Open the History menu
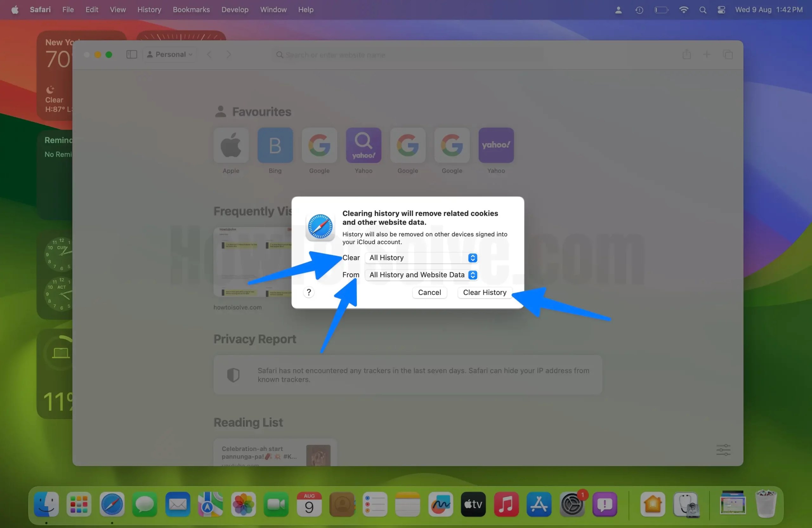The image size is (812, 528). pyautogui.click(x=149, y=10)
